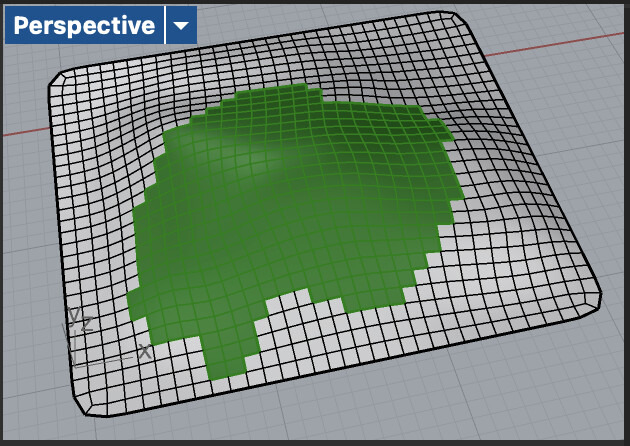The image size is (630, 446).
Task: Open the Perspective viewport dropdown arrow menu
Action: click(181, 25)
